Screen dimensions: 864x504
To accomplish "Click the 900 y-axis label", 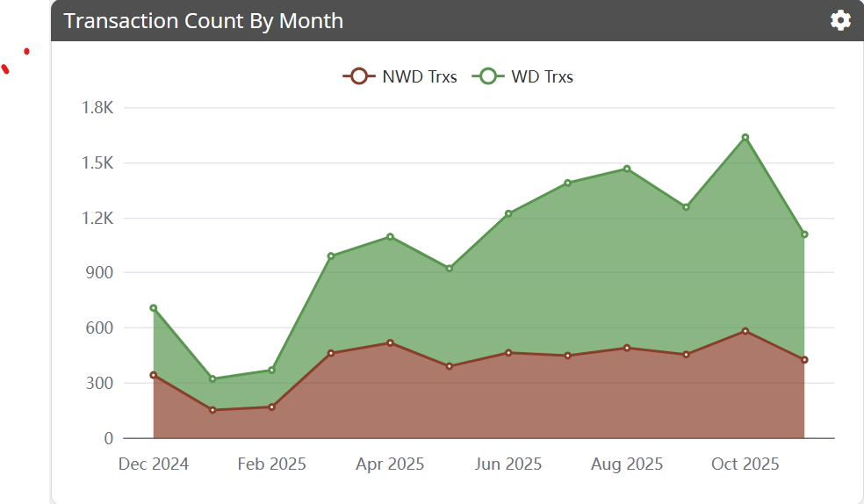I will click(x=99, y=273).
